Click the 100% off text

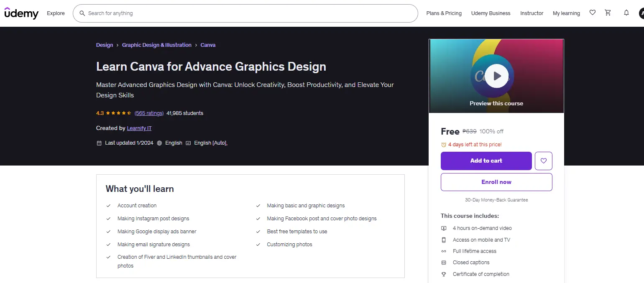[491, 131]
